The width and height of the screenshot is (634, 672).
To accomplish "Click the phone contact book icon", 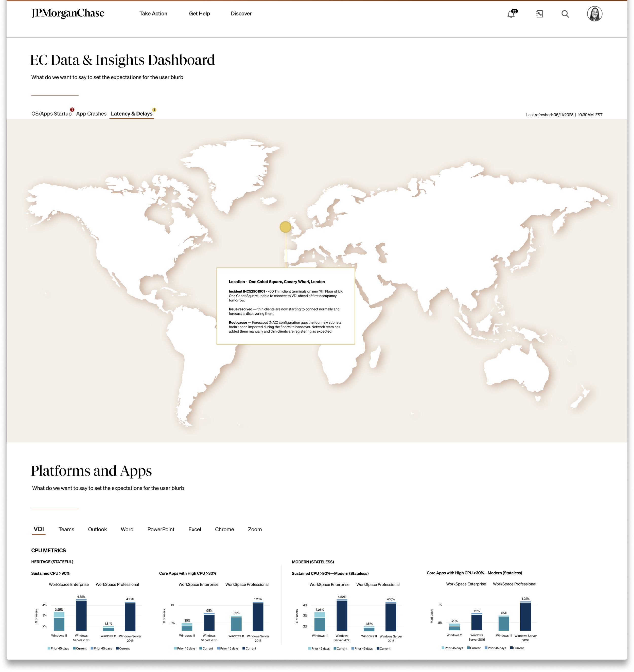I will pyautogui.click(x=539, y=14).
